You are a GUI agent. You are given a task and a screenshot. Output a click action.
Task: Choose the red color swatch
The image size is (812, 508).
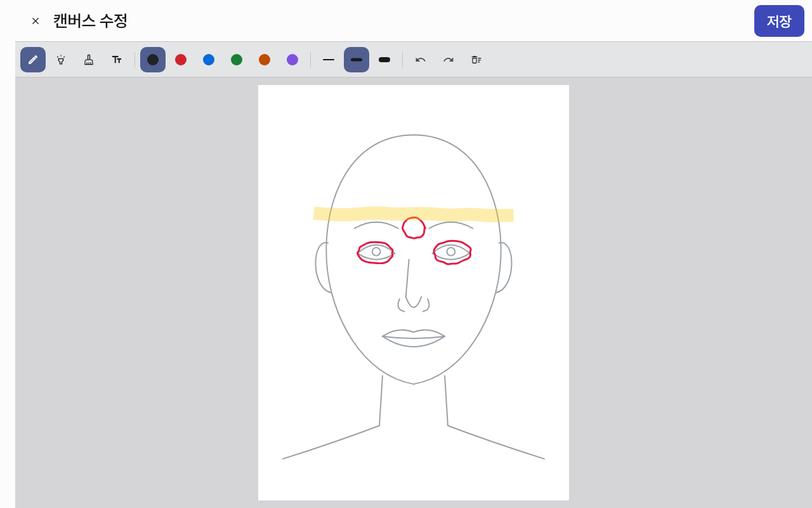[x=181, y=60]
